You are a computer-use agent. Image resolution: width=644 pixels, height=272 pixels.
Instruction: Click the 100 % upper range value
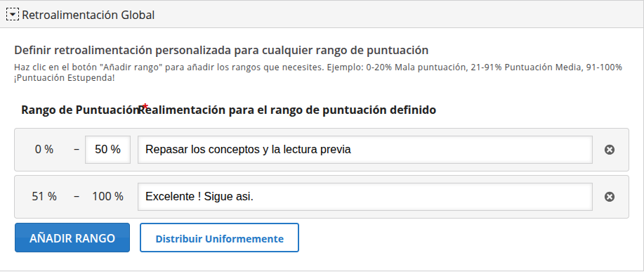point(107,197)
